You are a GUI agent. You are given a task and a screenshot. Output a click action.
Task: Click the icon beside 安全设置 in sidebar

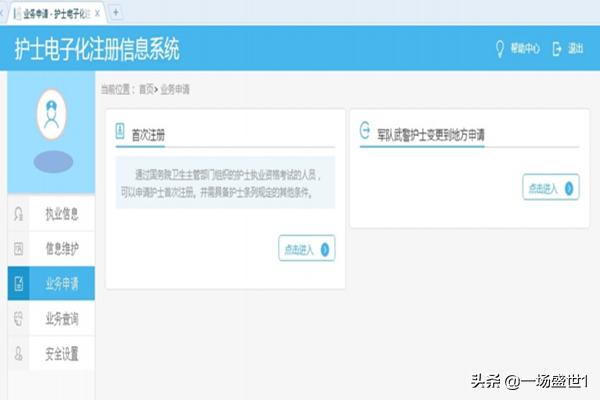point(18,354)
